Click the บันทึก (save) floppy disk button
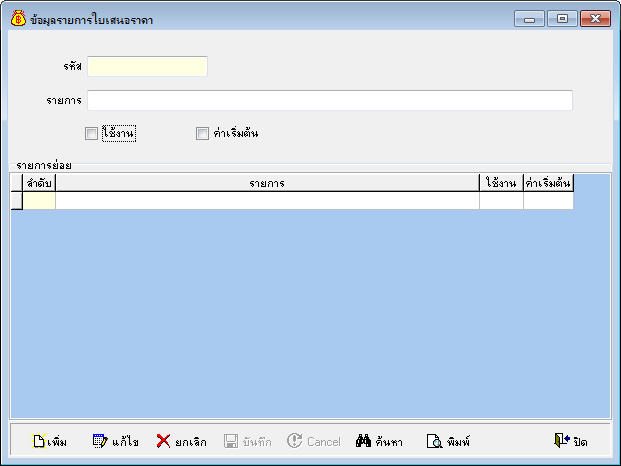The height and width of the screenshot is (466, 621). [x=248, y=441]
